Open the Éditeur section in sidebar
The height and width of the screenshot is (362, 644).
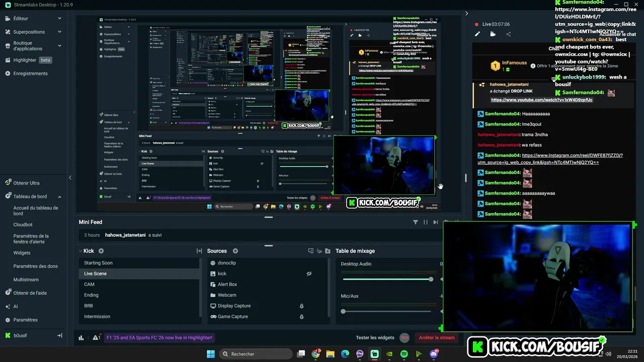click(21, 19)
